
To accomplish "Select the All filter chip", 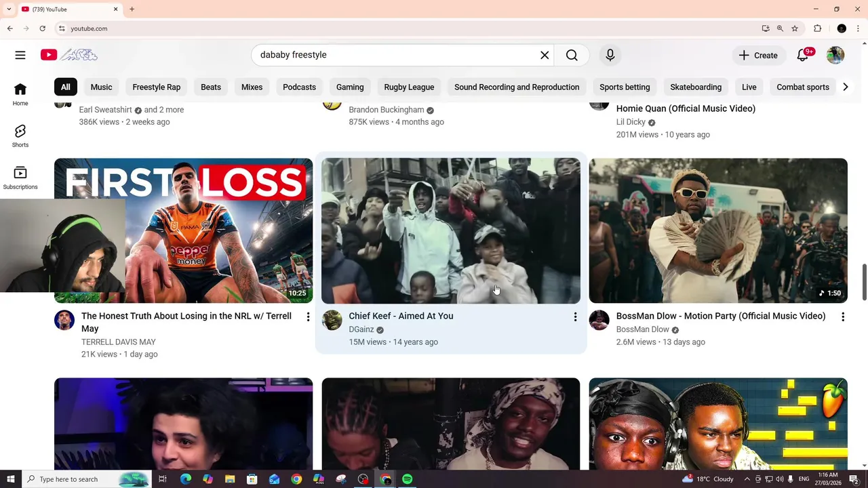I will coord(65,87).
